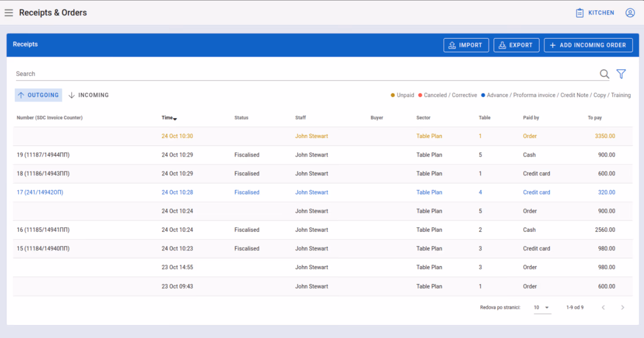This screenshot has height=338, width=644.
Task: Open receipt 16 (11185/14941ПП)
Action: [x=323, y=230]
